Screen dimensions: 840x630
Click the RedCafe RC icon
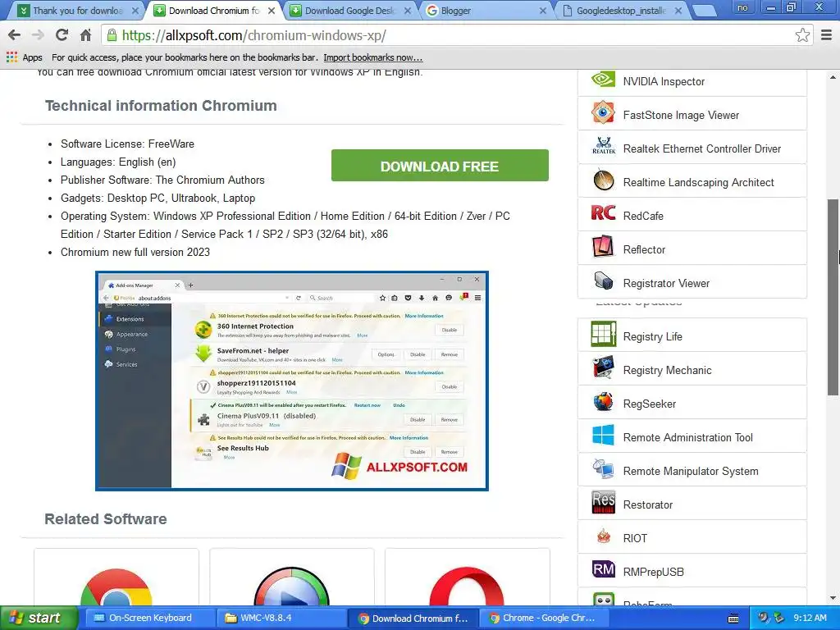[603, 214]
